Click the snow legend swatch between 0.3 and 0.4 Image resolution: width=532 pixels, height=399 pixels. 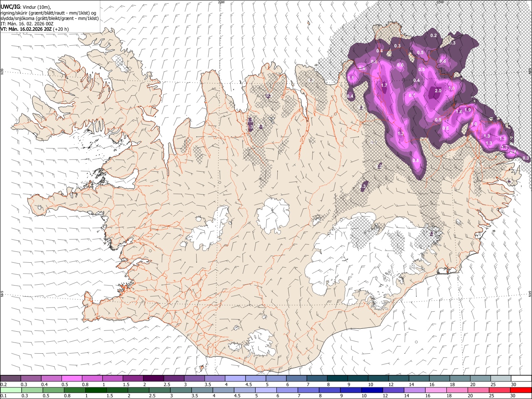(31, 378)
